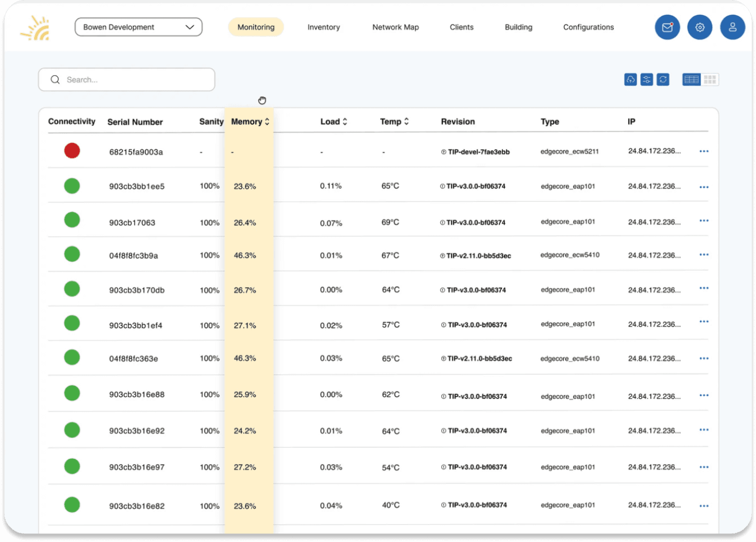This screenshot has width=756, height=542.
Task: Click green connectivity dot of 903cb3bb1ee5
Action: [x=72, y=186]
